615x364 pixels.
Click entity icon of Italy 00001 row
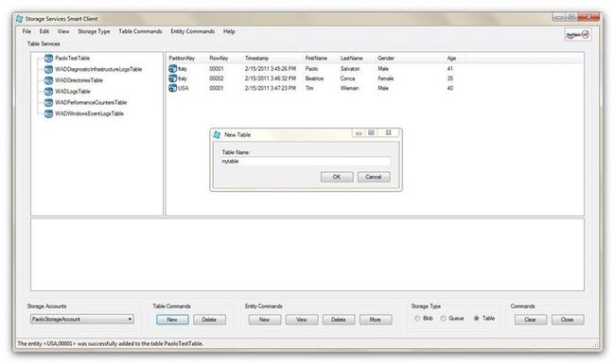[172, 69]
